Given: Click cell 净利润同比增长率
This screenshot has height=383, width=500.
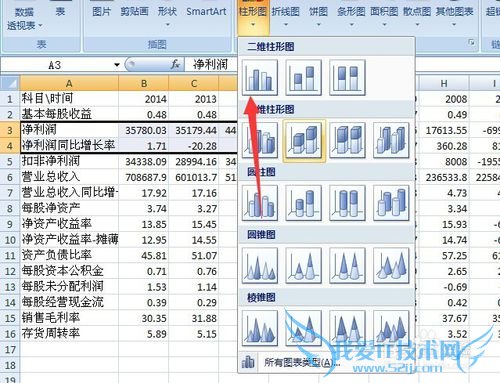Looking at the screenshot, I should 69,146.
